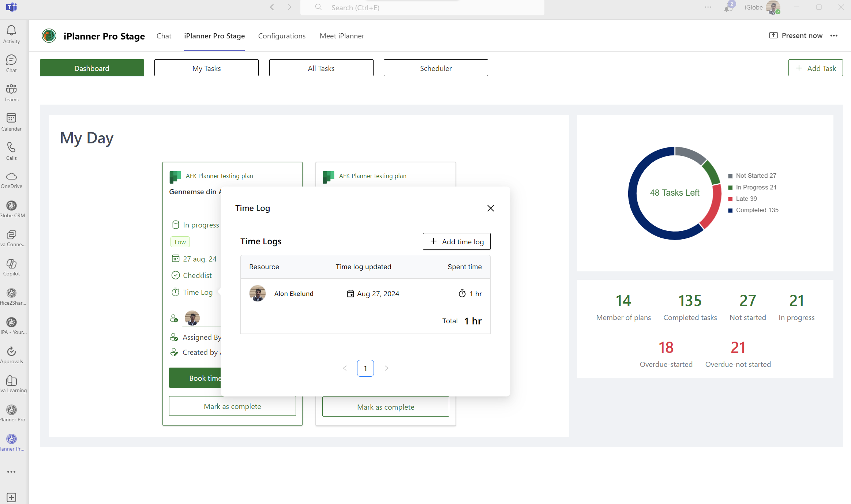Viewport: 851px width, 504px height.
Task: Click the Add time log button
Action: [x=456, y=241]
